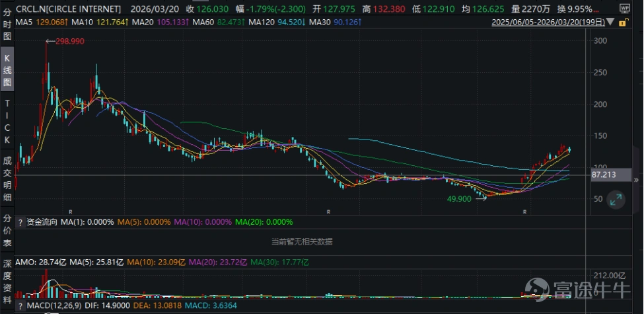Screen dimensions: 644x314
Task: Click the high price 132.380
Action: coord(388,9)
